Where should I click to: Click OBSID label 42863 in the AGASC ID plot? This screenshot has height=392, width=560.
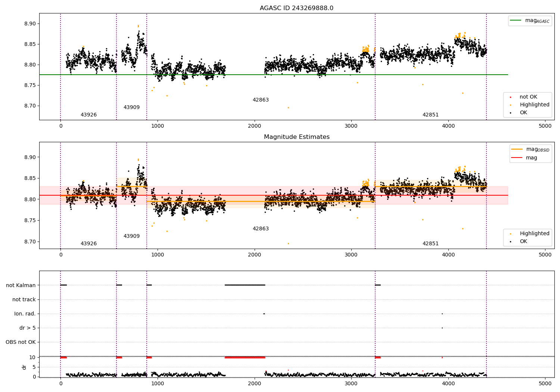click(261, 100)
